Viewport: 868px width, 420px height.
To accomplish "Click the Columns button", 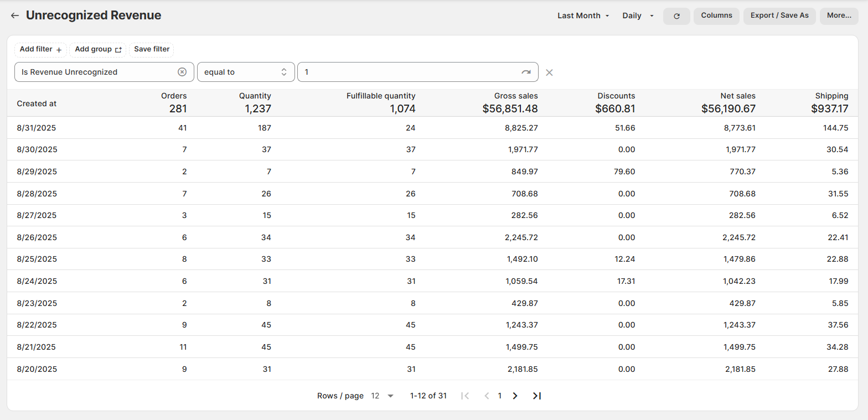I will 716,15.
